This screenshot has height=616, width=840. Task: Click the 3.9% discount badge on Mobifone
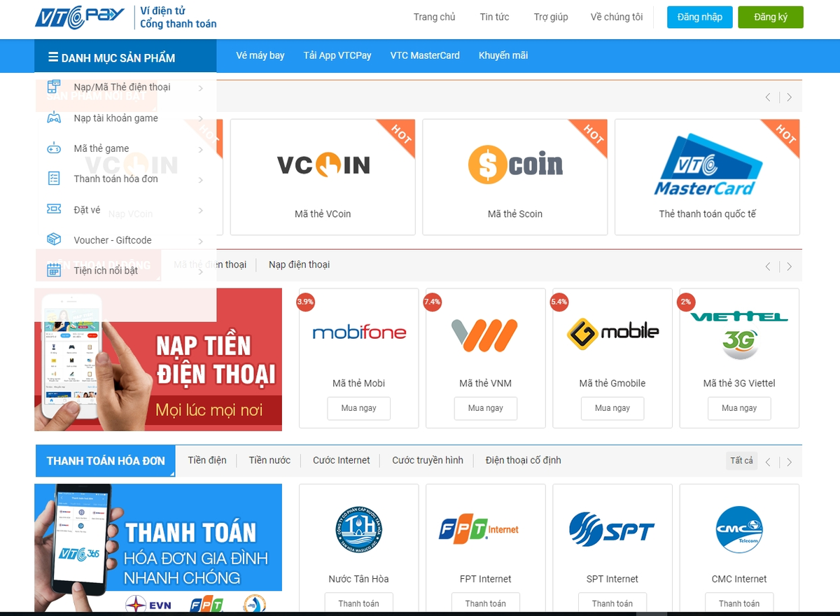coord(305,302)
